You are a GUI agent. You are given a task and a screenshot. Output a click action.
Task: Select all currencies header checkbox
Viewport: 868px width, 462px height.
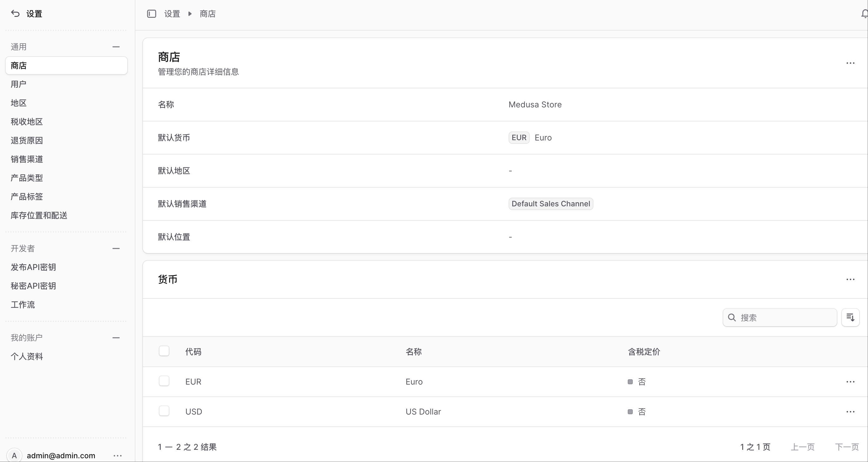pyautogui.click(x=164, y=351)
